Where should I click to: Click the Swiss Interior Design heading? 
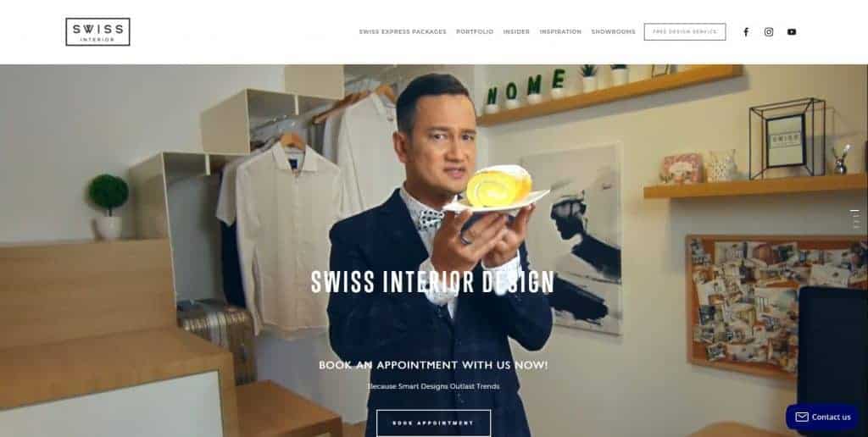point(432,282)
